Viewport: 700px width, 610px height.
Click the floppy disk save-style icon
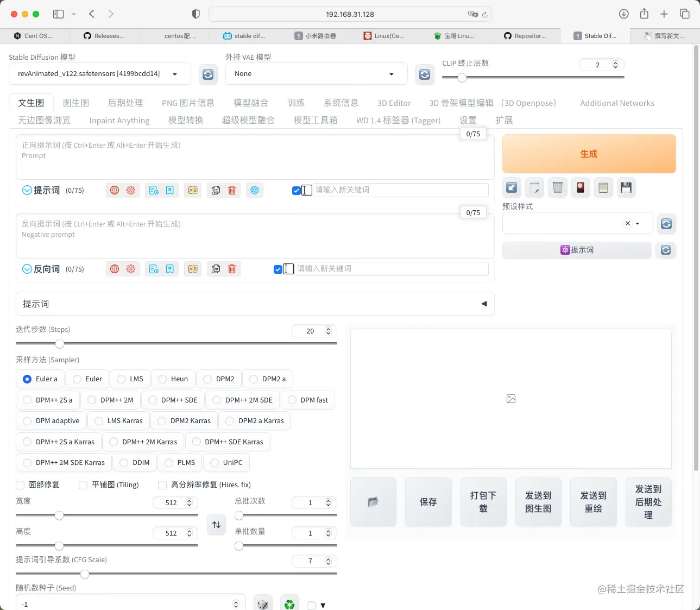pyautogui.click(x=626, y=188)
